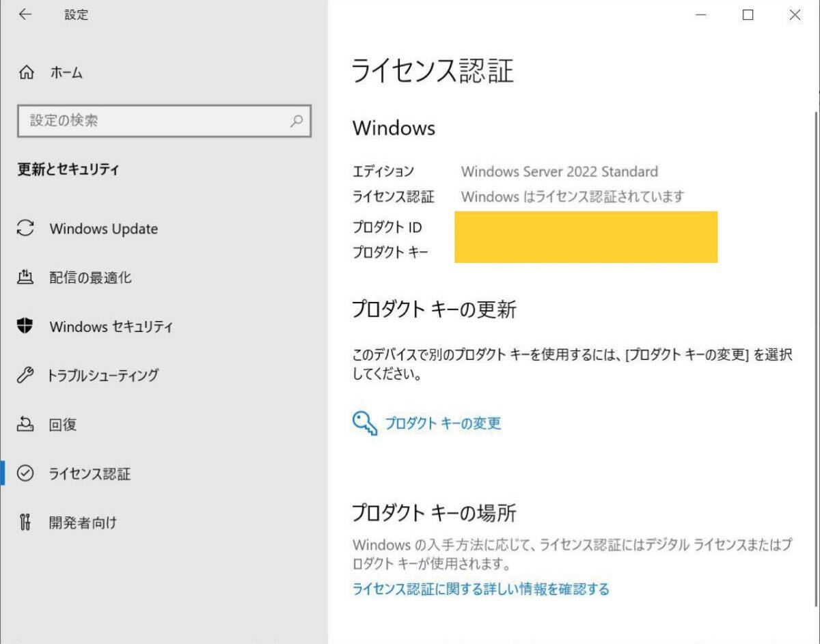Click the Windows Update sync icon
Screen dimensions: 820x644
click(x=25, y=228)
